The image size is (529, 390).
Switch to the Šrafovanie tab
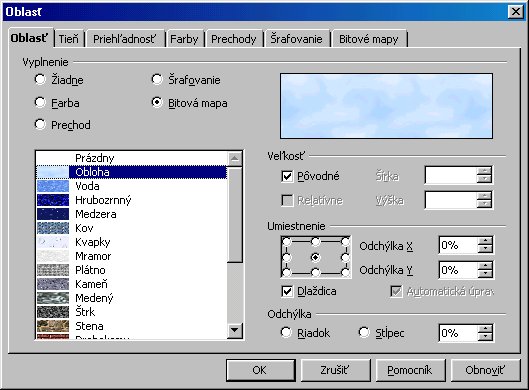pyautogui.click(x=296, y=39)
